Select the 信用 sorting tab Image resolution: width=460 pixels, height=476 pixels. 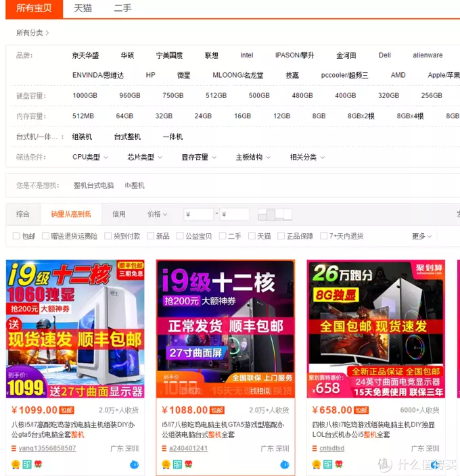tap(118, 214)
